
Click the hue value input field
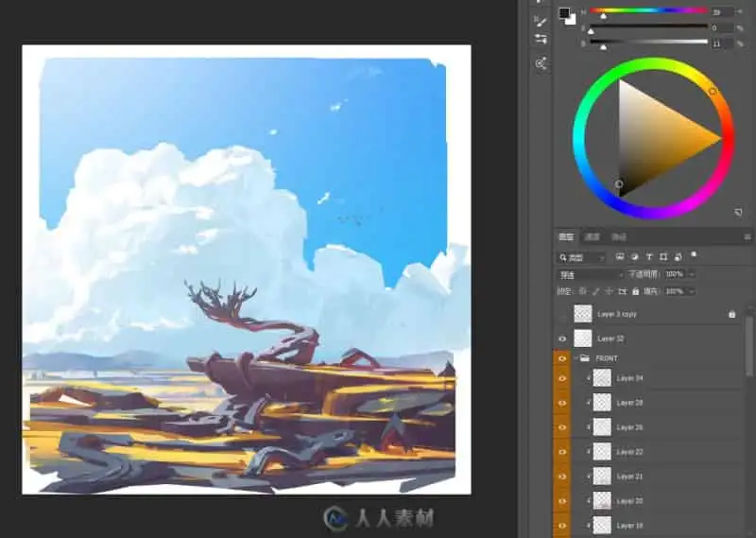721,12
